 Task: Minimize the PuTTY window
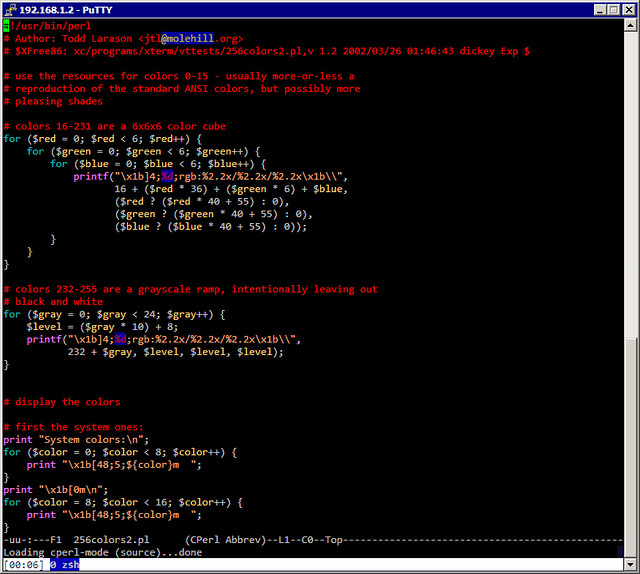pos(600,10)
